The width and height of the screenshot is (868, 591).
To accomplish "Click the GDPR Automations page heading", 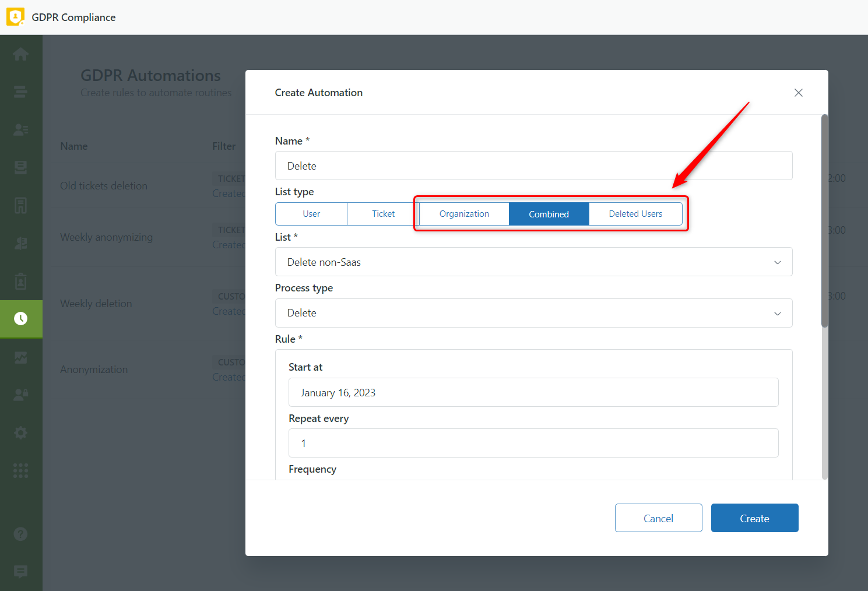I will tap(150, 76).
